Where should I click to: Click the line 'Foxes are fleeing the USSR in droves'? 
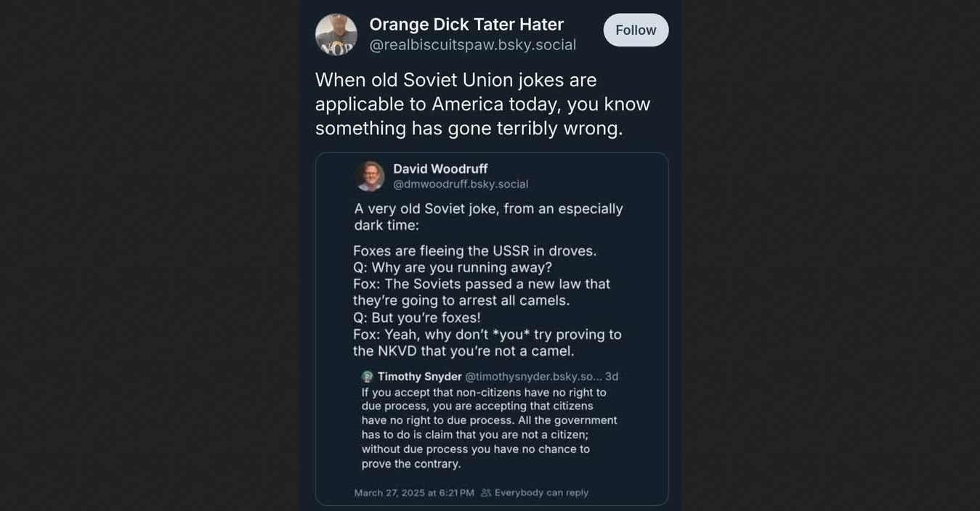pyautogui.click(x=474, y=250)
